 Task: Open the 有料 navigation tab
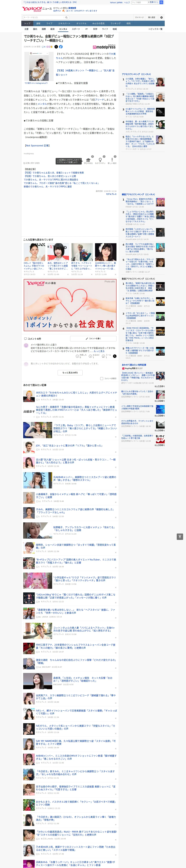click(x=128, y=23)
